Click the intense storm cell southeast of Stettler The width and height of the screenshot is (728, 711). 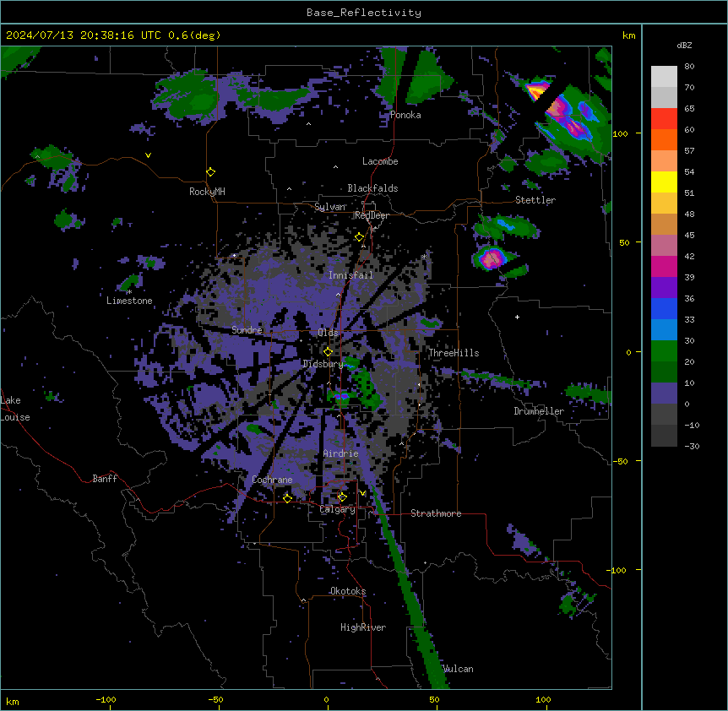tap(491, 258)
